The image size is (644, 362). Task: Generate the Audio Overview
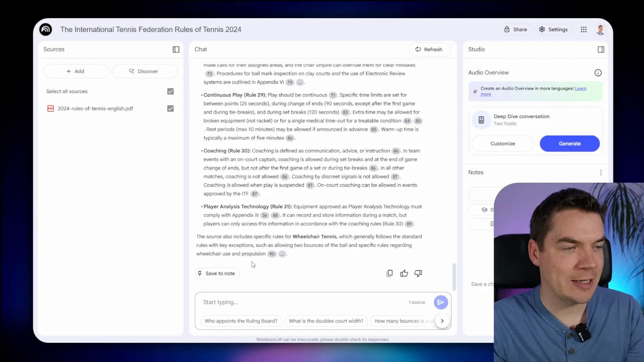(570, 143)
